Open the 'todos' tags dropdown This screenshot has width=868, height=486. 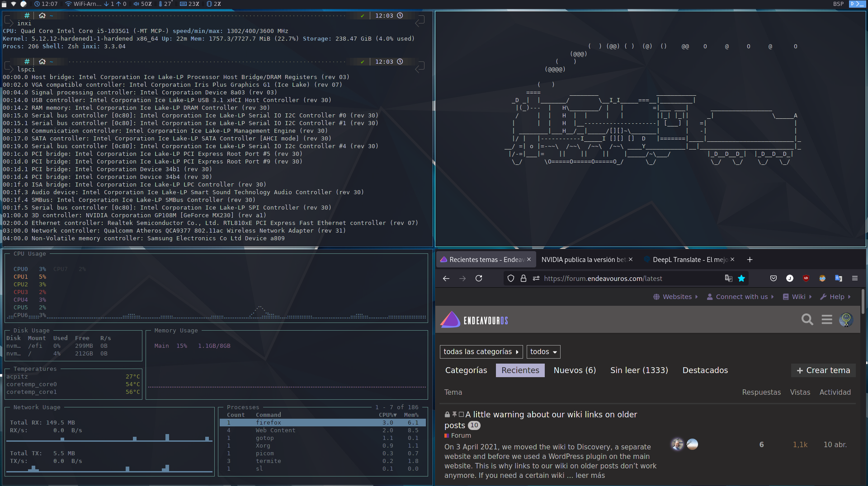(543, 351)
